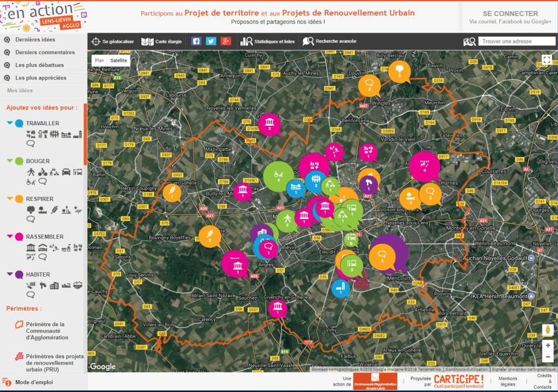Open Statistiques et listes

point(267,42)
